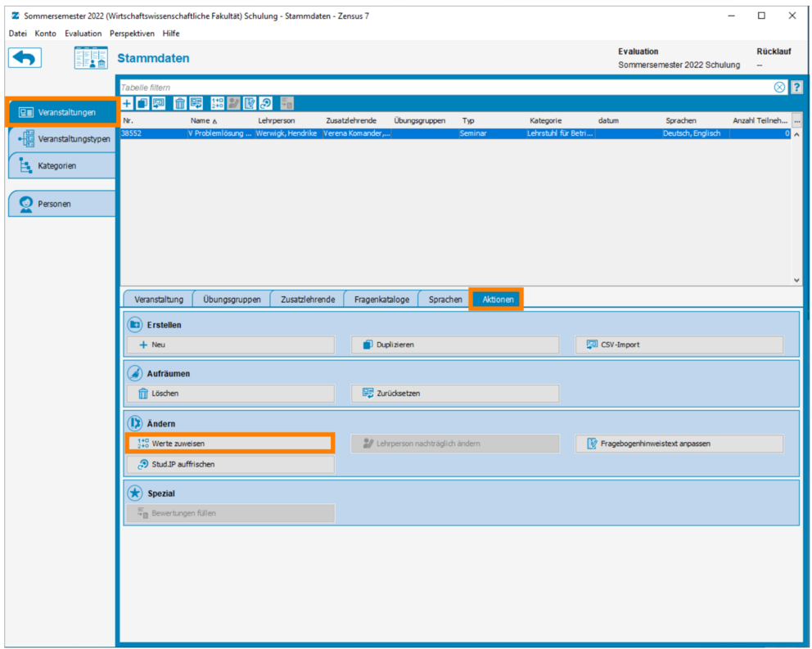Viewport: 812px width, 649px height.
Task: Open the Perspektiven menu
Action: (x=132, y=34)
